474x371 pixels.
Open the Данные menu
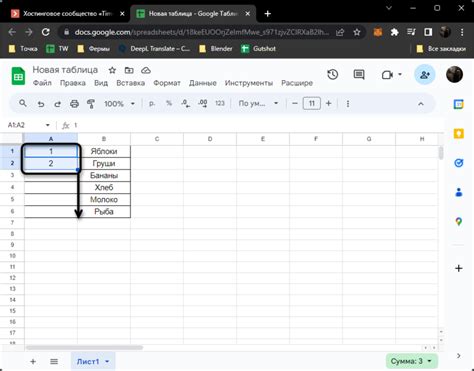(203, 83)
